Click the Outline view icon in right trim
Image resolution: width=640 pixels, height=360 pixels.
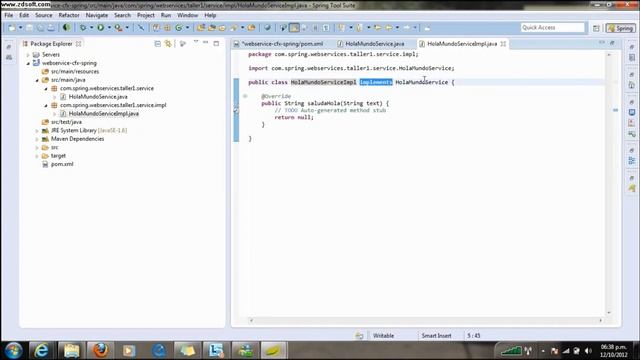click(x=632, y=161)
